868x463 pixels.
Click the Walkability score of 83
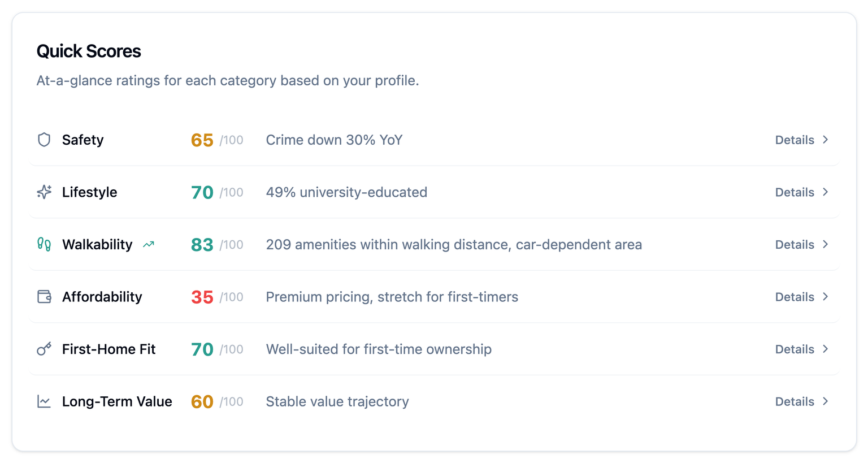point(202,244)
